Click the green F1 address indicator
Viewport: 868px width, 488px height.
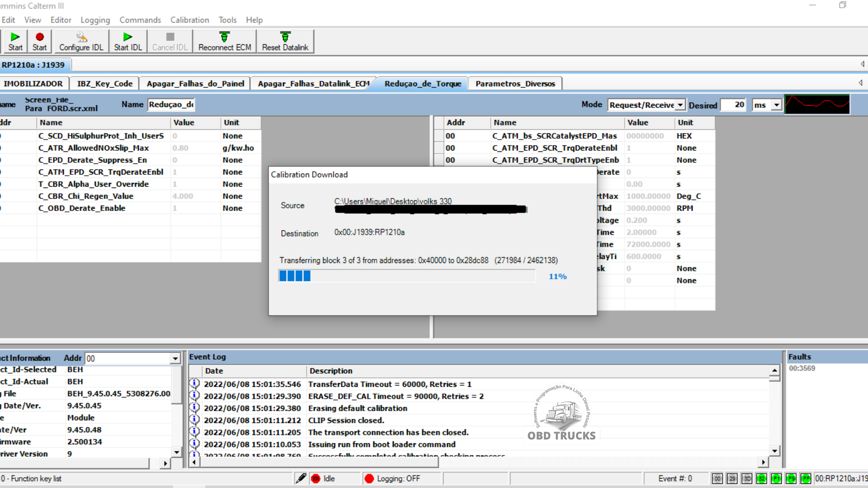[x=776, y=479]
